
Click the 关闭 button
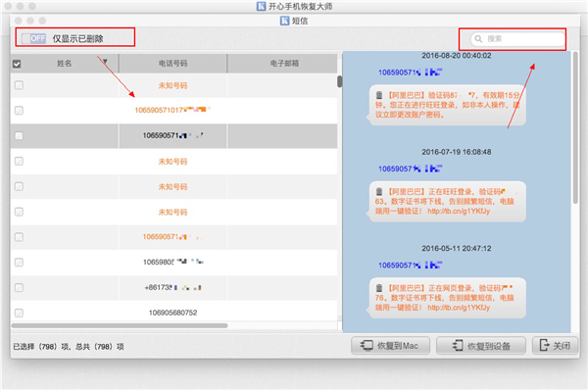click(x=555, y=345)
